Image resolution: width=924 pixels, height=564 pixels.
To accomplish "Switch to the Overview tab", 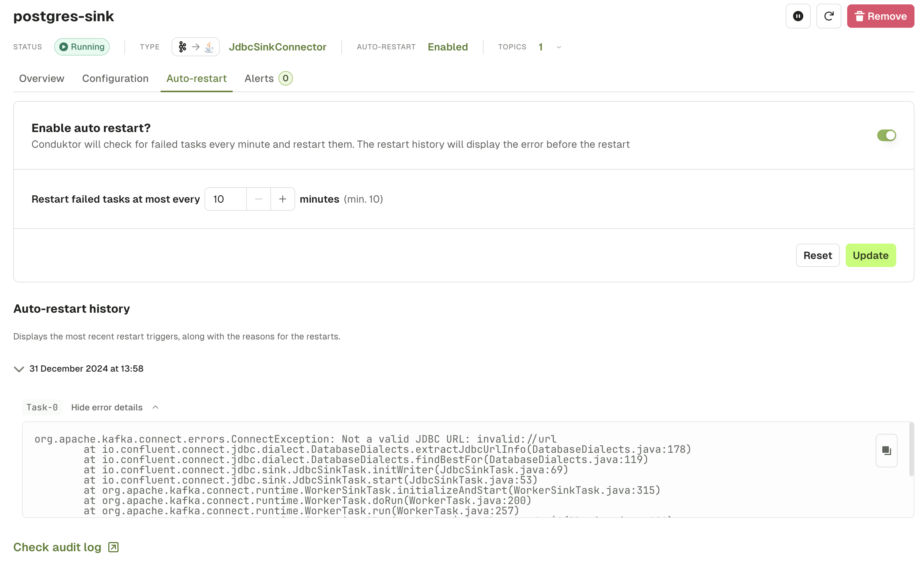I will (x=42, y=79).
